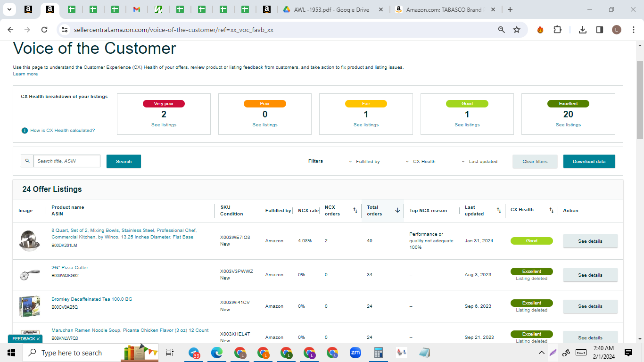Sort the CX Health column
This screenshot has height=362, width=644.
pos(551,210)
